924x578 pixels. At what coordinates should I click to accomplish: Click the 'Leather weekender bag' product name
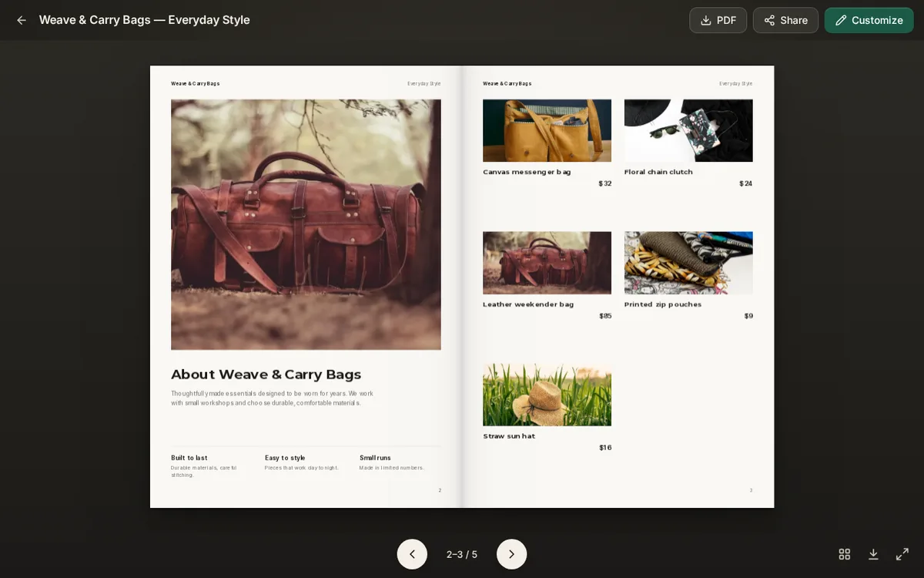click(528, 304)
